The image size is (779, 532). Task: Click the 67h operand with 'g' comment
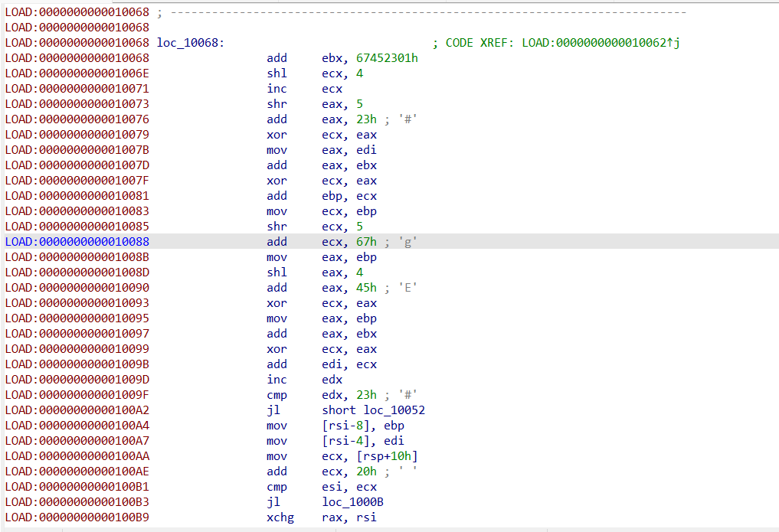pos(366,242)
